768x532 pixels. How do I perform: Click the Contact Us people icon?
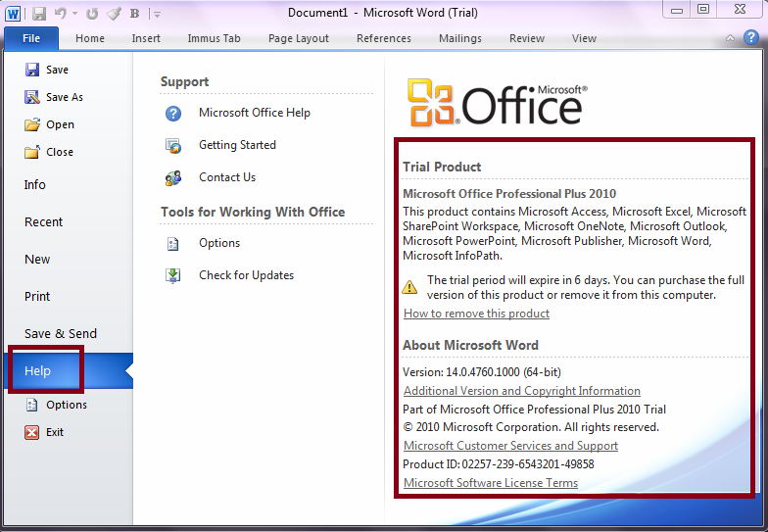coord(173,178)
